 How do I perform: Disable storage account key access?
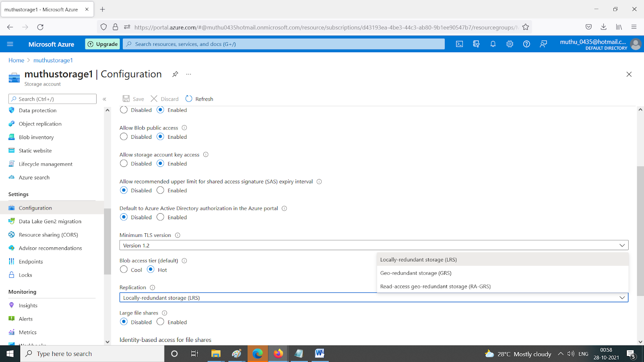[124, 164]
